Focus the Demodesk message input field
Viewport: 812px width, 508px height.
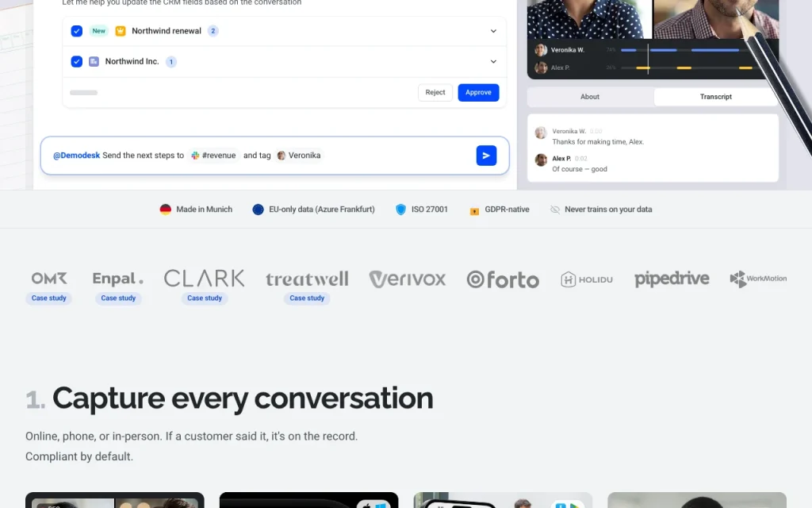coord(274,156)
